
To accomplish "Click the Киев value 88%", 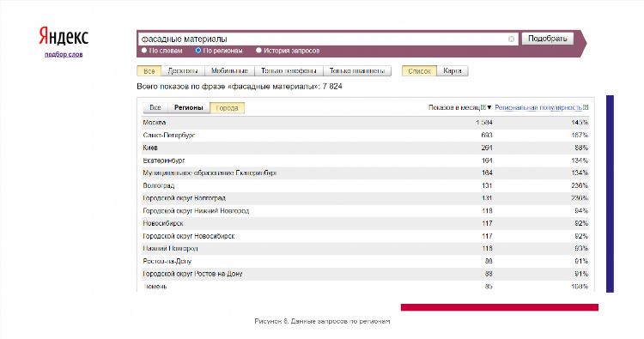I will point(581,148).
